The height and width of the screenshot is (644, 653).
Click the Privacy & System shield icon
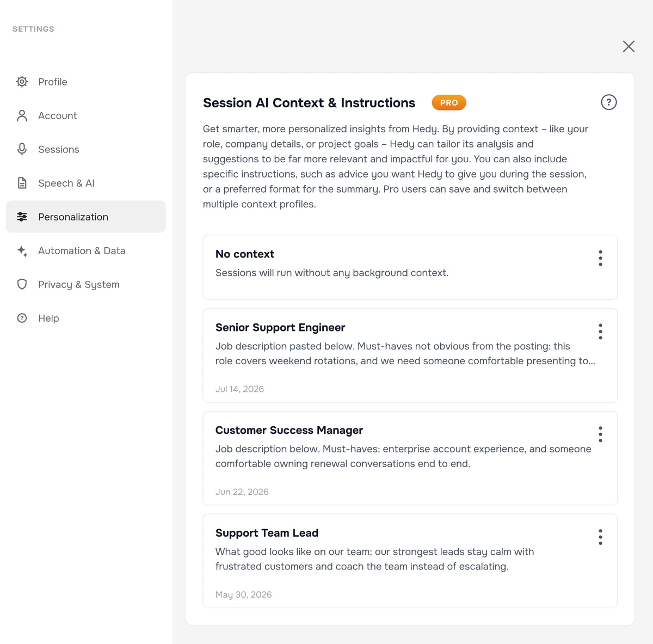[x=22, y=284]
